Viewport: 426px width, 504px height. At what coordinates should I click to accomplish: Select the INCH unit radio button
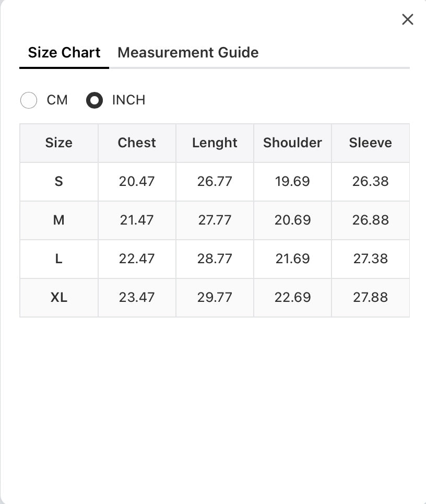point(94,100)
